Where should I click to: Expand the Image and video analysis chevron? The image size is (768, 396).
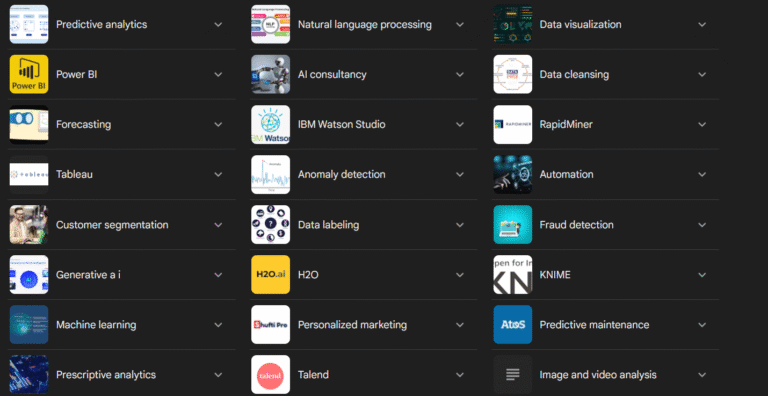tap(702, 375)
